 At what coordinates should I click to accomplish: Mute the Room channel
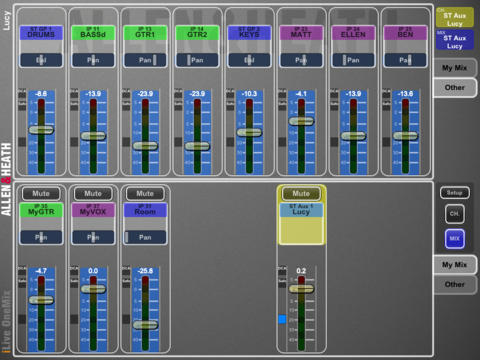(145, 193)
